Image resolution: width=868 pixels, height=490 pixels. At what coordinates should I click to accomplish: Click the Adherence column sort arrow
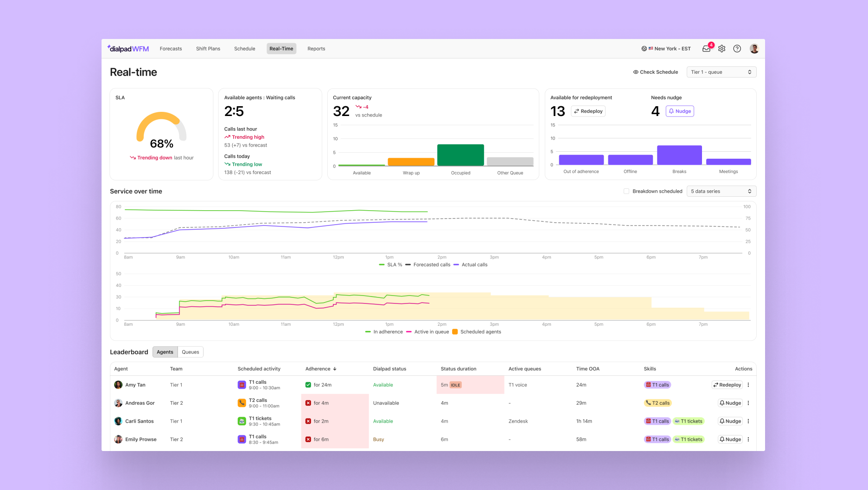click(335, 368)
